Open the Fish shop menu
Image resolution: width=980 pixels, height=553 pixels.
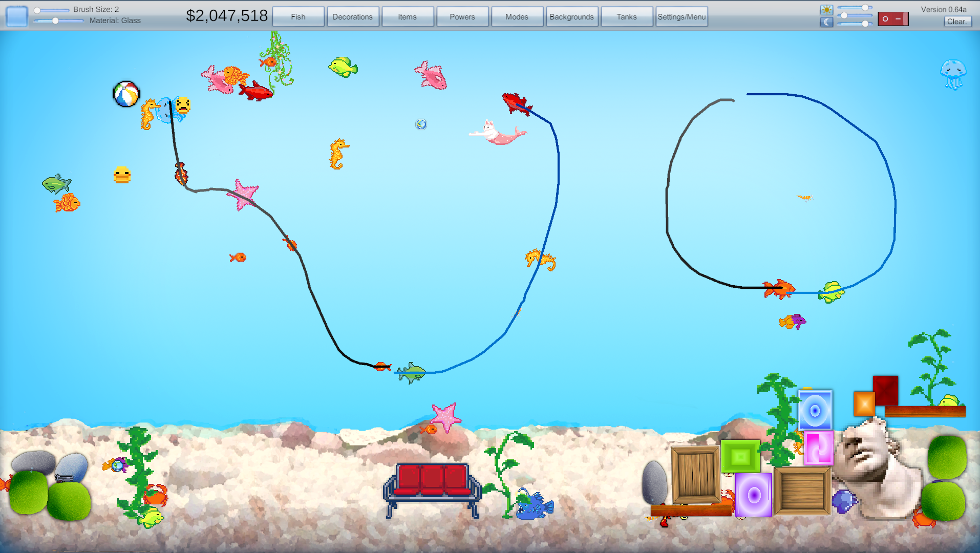tap(298, 16)
